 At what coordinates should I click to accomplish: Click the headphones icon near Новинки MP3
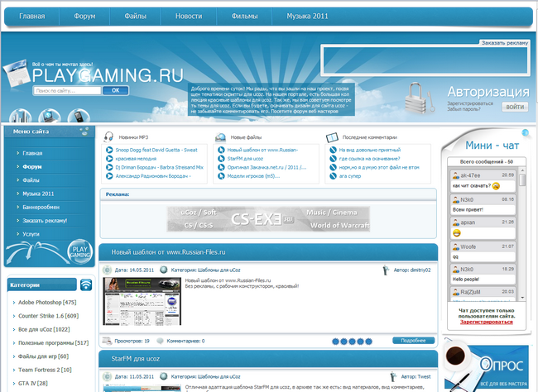108,136
